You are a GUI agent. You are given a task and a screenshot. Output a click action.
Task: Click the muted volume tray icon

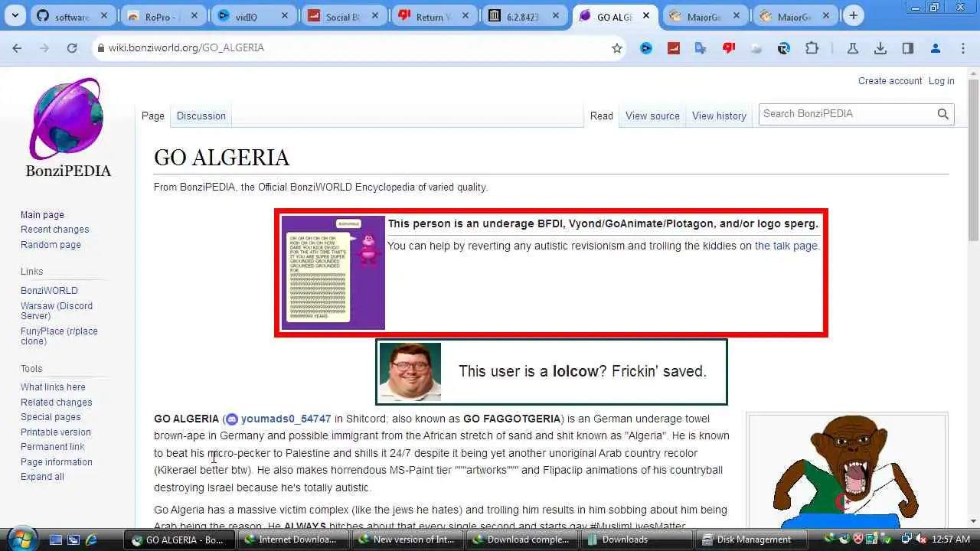pyautogui.click(x=921, y=540)
